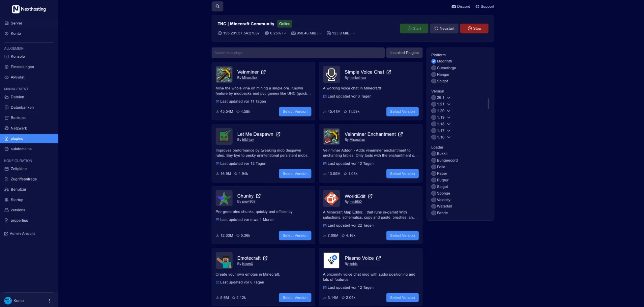Open WorldEdit external link icon

tap(370, 196)
